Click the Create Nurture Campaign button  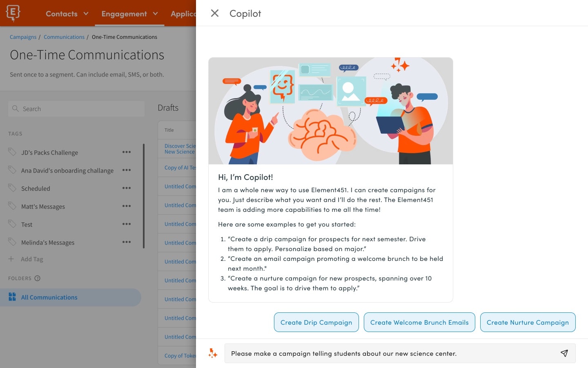coord(528,322)
